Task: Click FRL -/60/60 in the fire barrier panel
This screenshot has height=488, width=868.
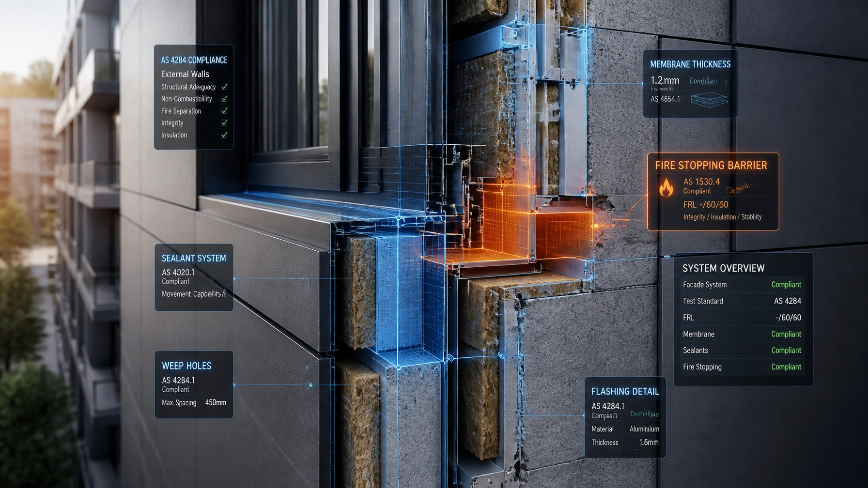Action: 706,204
